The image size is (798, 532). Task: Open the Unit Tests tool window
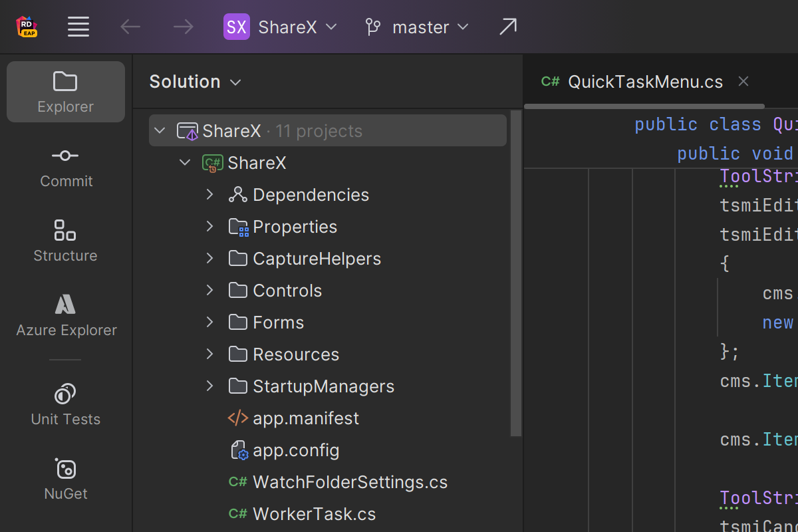coord(66,404)
